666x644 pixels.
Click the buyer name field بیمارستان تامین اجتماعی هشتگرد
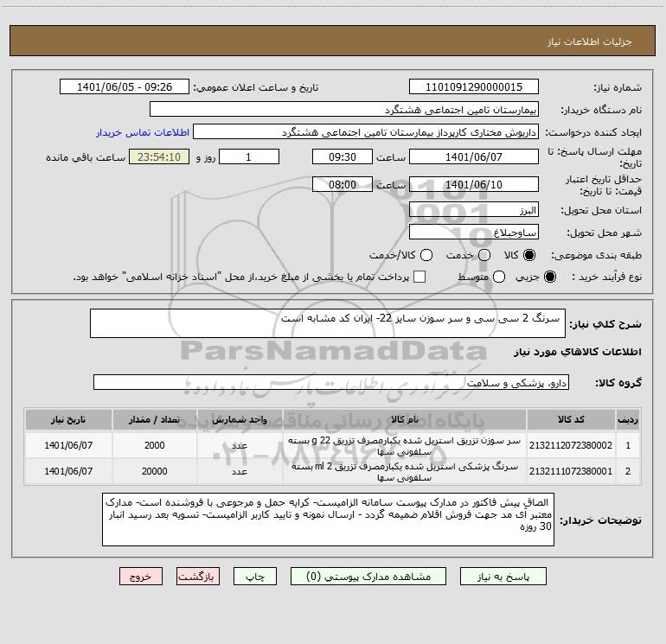click(344, 110)
